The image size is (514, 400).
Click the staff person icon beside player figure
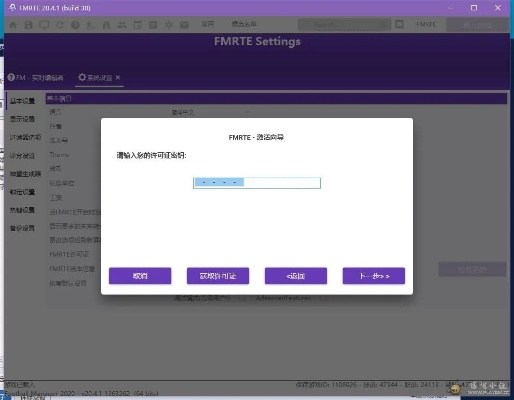pyautogui.click(x=106, y=25)
